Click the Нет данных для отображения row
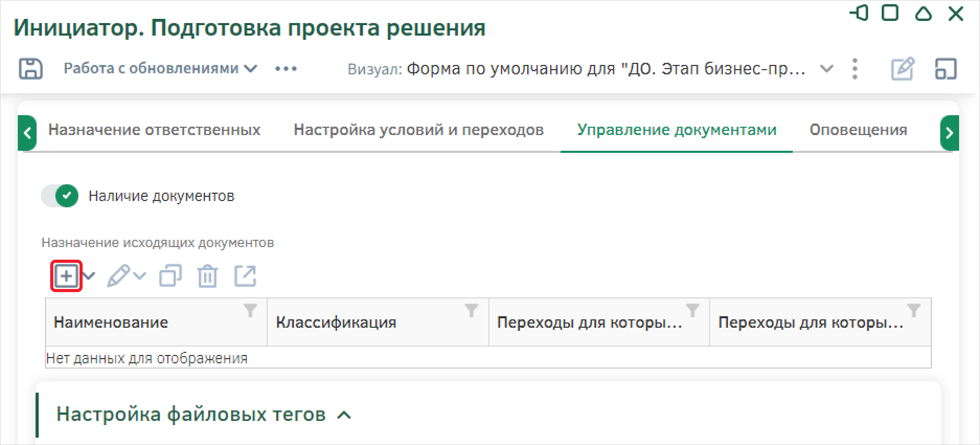The height and width of the screenshot is (445, 980). click(x=488, y=358)
